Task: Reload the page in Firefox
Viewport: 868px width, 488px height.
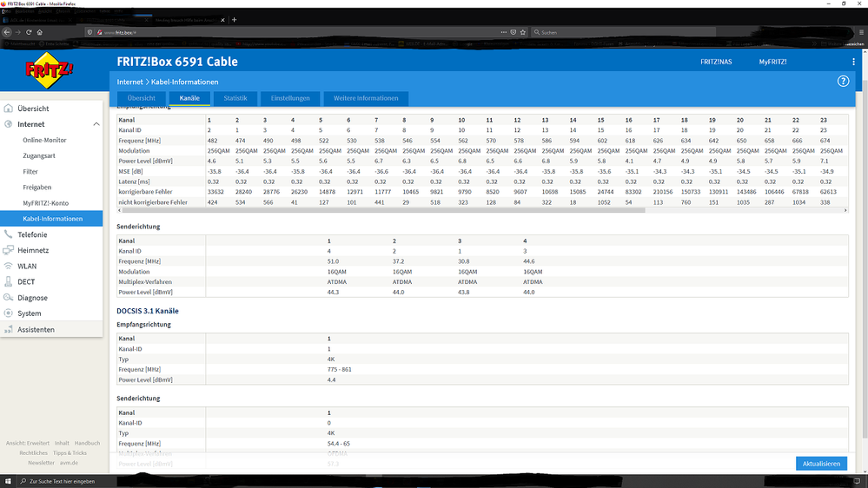Action: pos(29,32)
